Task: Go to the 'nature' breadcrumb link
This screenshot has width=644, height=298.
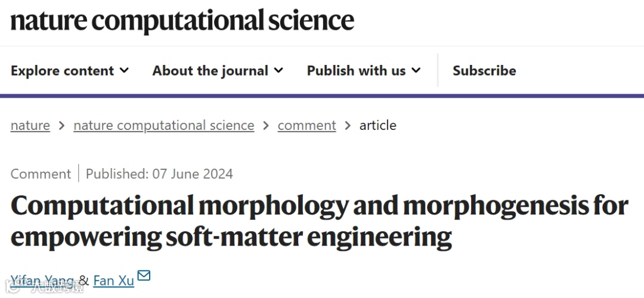Action: 30,125
